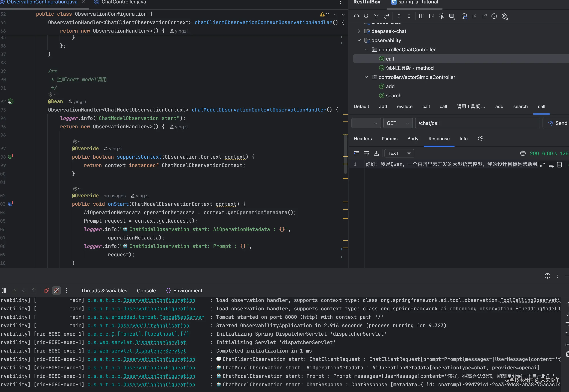Download the response to a file

[x=376, y=153]
